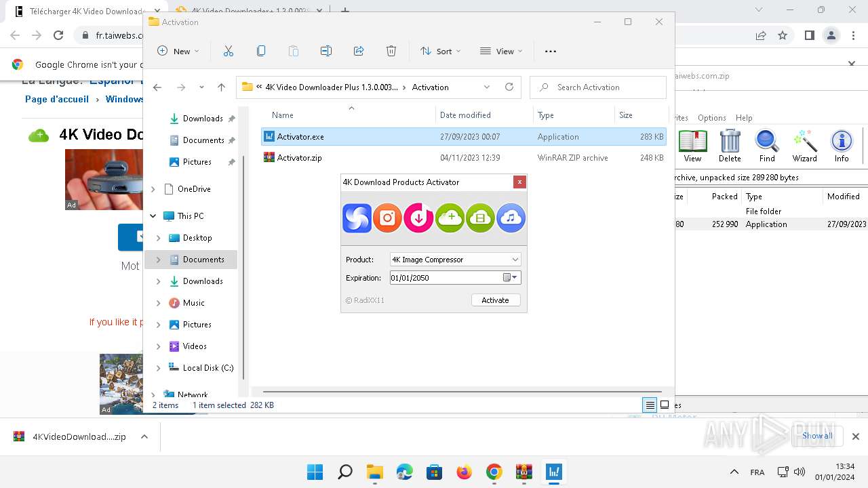Select the pink download-arrow product icon

(418, 218)
